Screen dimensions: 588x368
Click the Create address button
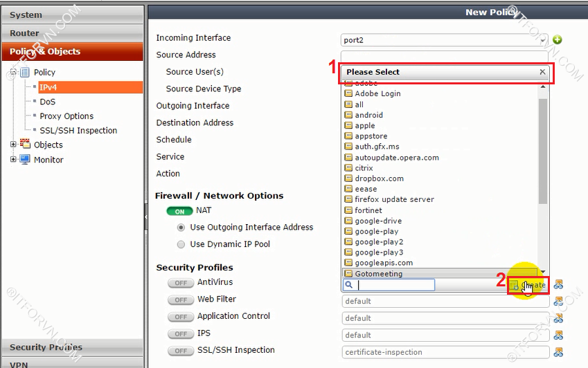[x=528, y=285]
